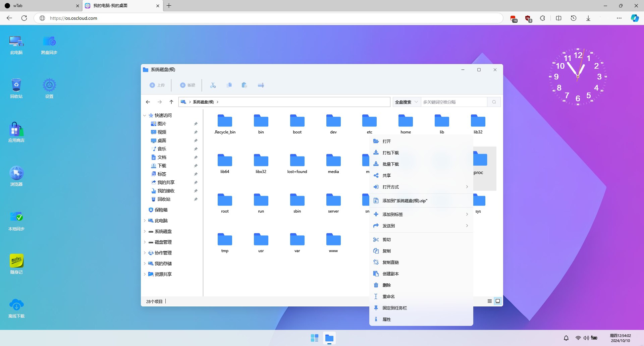The height and width of the screenshot is (346, 644).
Task: Unpin 图片 from quick access
Action: coord(196,124)
